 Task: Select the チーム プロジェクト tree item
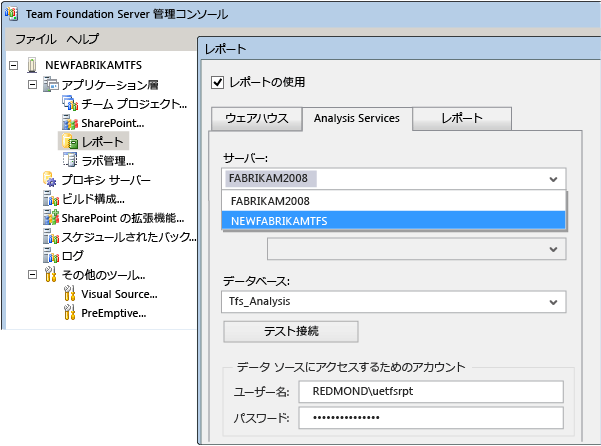tap(134, 104)
